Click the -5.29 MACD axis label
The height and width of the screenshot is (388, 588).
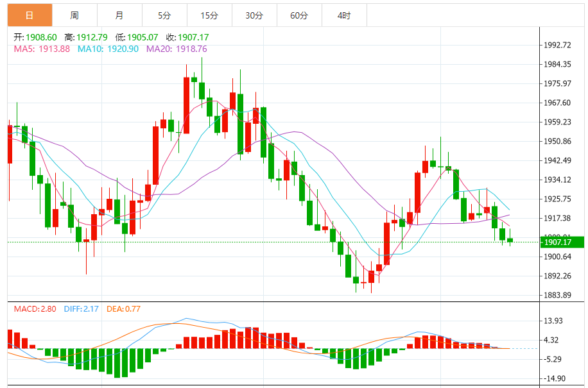click(x=553, y=359)
